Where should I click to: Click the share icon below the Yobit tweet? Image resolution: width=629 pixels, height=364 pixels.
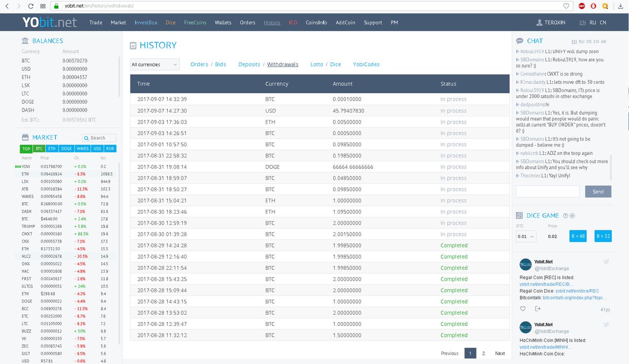[537, 308]
